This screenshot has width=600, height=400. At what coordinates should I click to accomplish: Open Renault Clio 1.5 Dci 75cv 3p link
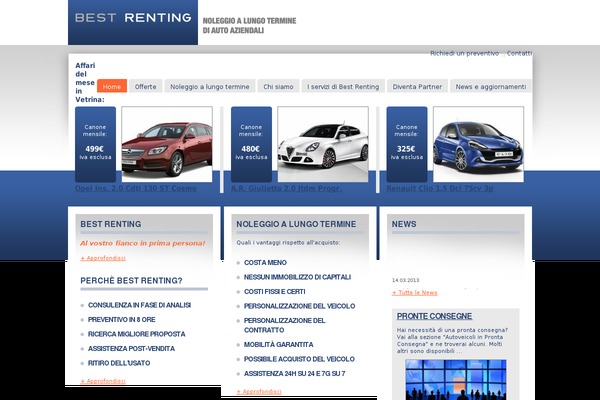pyautogui.click(x=440, y=188)
